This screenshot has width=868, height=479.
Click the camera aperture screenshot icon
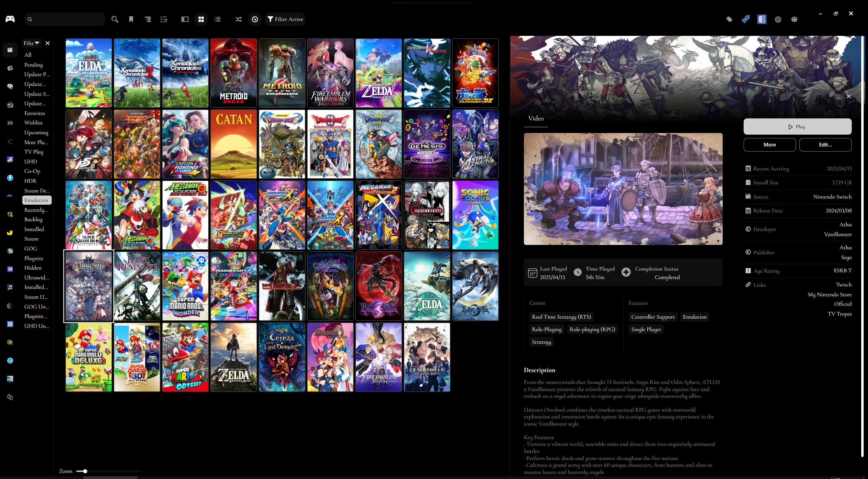point(778,19)
